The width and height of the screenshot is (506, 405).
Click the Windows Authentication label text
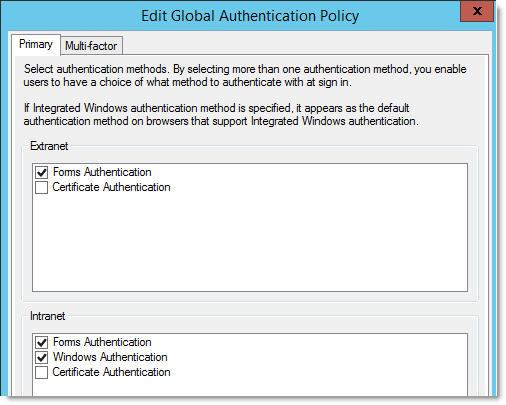pyautogui.click(x=110, y=357)
